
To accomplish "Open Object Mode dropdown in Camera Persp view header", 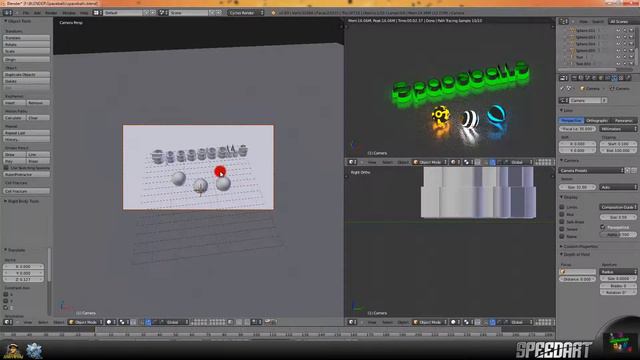I will (x=85, y=322).
